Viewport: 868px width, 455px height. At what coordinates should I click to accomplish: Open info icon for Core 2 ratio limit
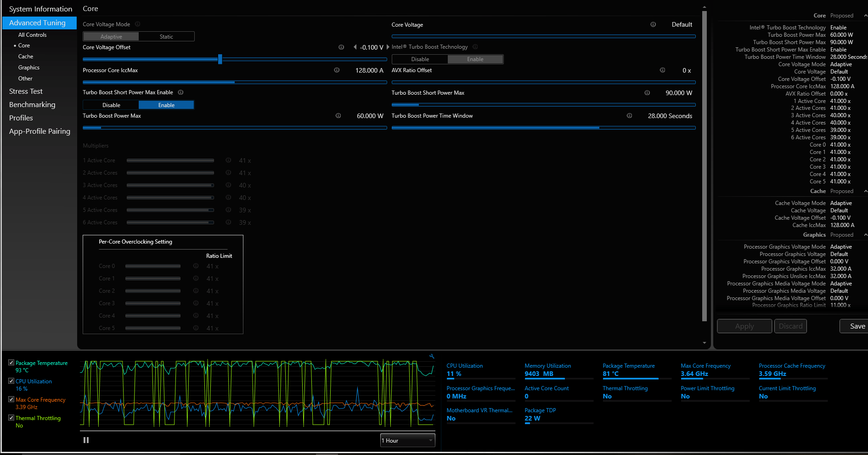pyautogui.click(x=196, y=291)
